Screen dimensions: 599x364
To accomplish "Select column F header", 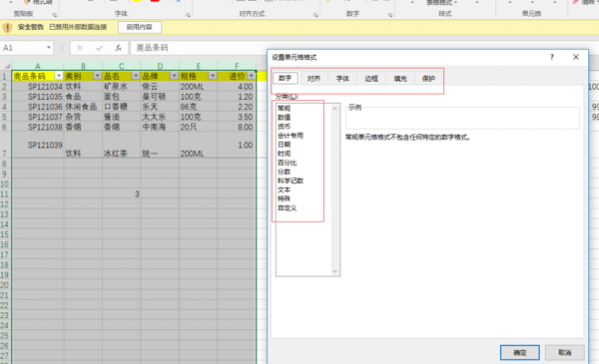I will [237, 66].
